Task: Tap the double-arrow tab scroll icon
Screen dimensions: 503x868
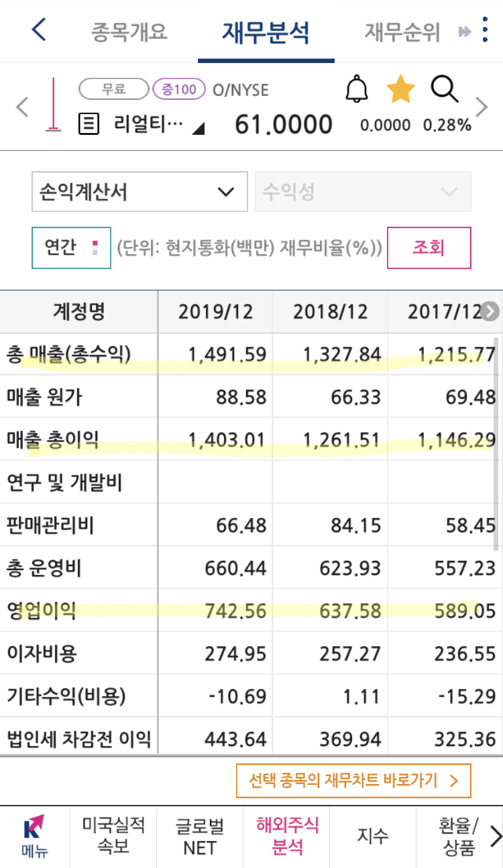Action: (465, 32)
